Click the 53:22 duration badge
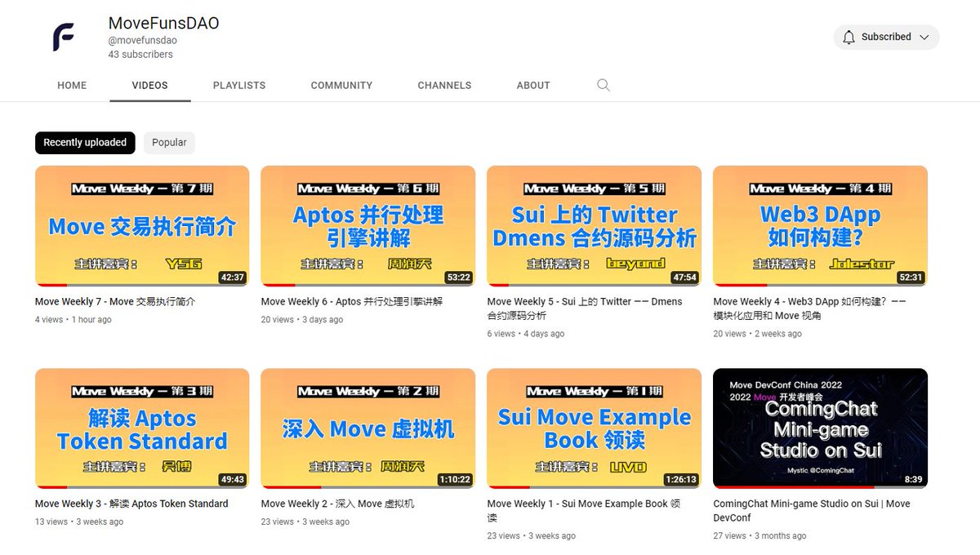The image size is (980, 555). 458,277
